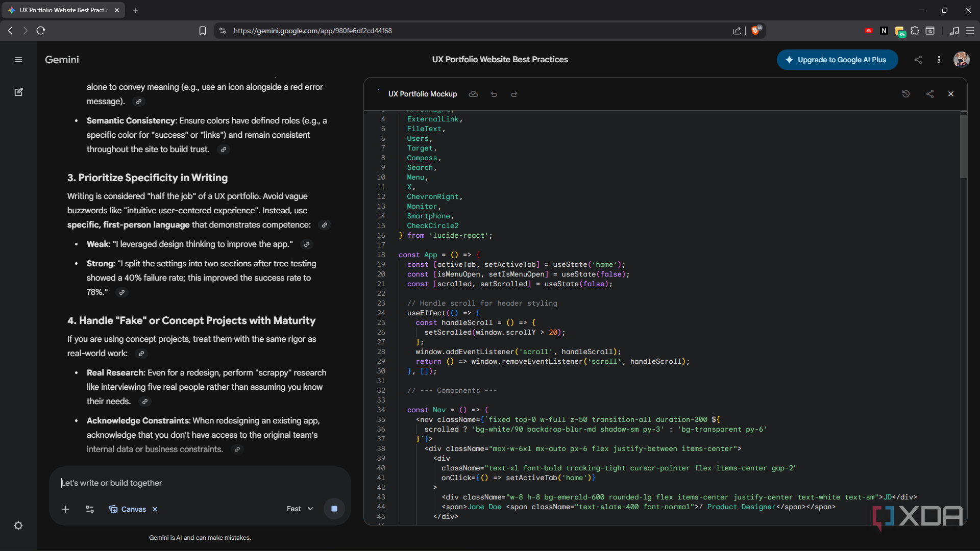Open source link after Strong example "78%"

click(x=121, y=292)
